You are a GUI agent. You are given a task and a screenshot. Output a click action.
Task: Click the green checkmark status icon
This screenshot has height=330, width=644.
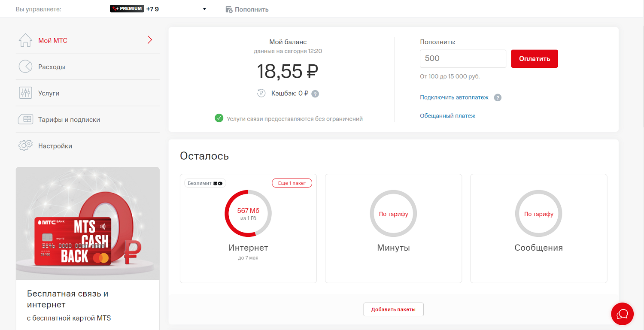[219, 118]
